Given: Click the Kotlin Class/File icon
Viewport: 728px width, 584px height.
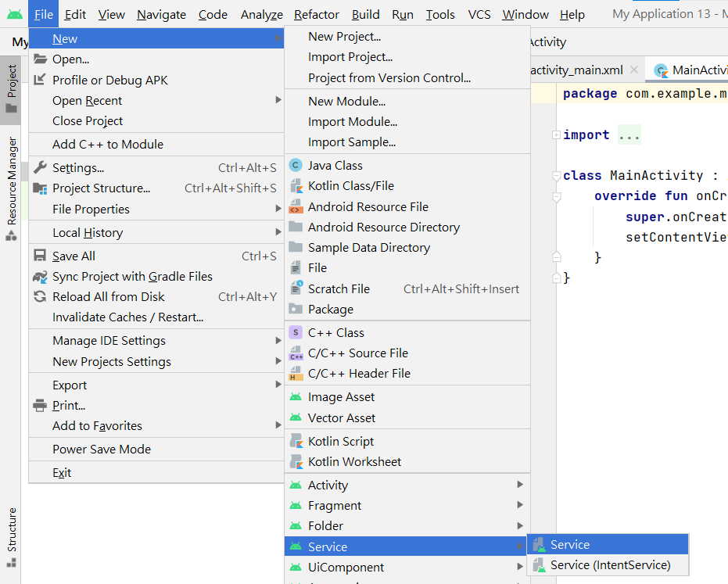Looking at the screenshot, I should pyautogui.click(x=296, y=186).
